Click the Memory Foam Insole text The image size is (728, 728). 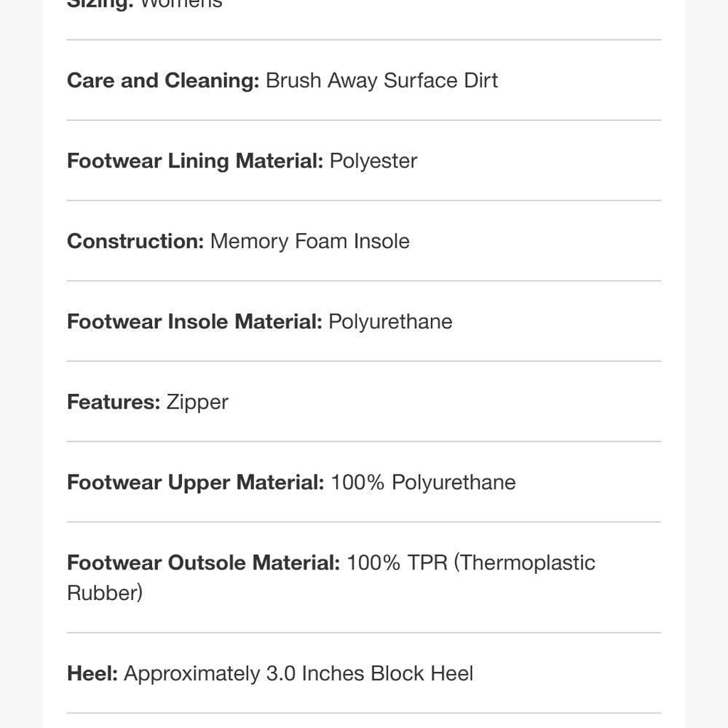pyautogui.click(x=310, y=242)
